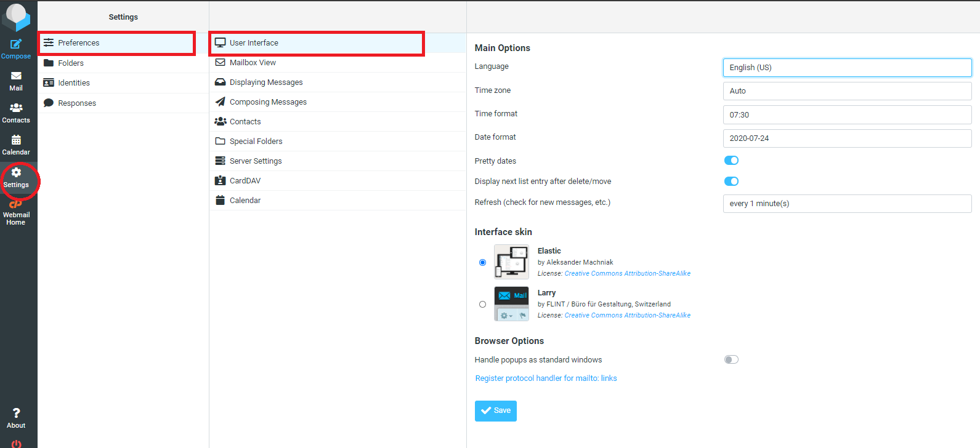Image resolution: width=980 pixels, height=448 pixels.
Task: Open the Refresh interval dropdown
Action: (x=847, y=204)
